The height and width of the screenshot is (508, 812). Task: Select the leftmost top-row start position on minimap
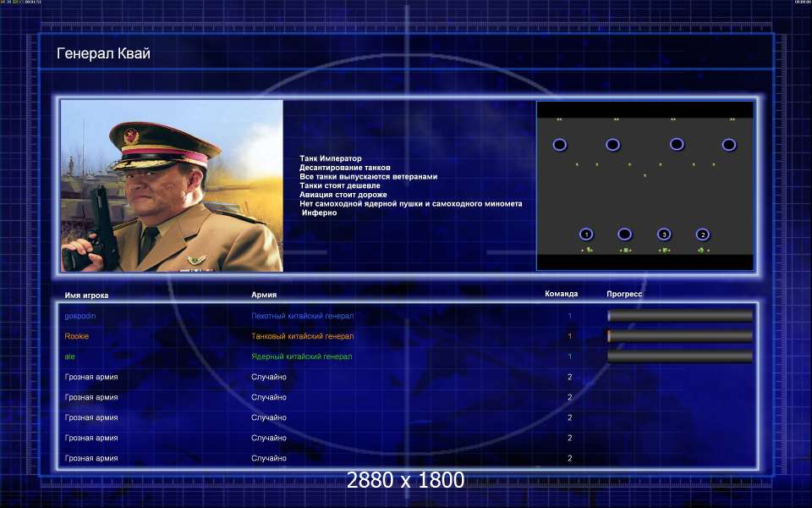[x=560, y=145]
